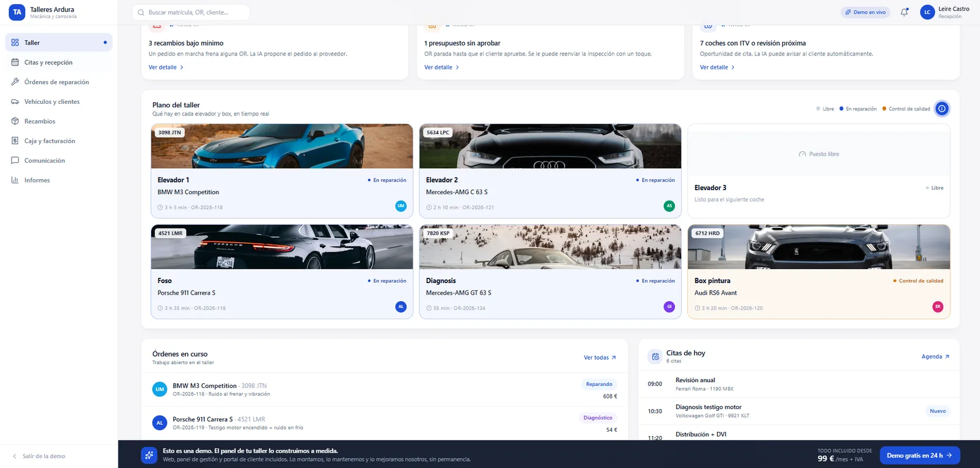This screenshot has height=468, width=980.
Task: Open Comunicación section
Action: [x=58, y=160]
